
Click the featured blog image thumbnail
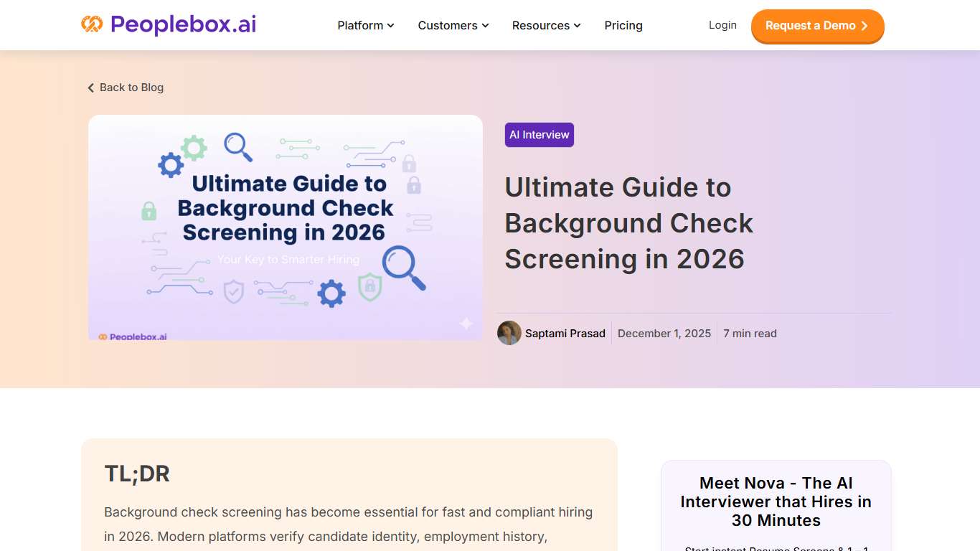click(x=285, y=227)
